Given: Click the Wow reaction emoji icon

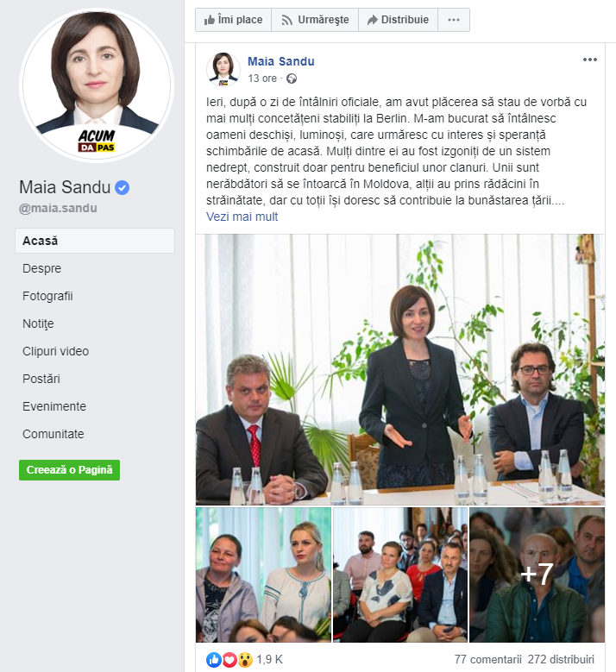Looking at the screenshot, I should pos(245,660).
